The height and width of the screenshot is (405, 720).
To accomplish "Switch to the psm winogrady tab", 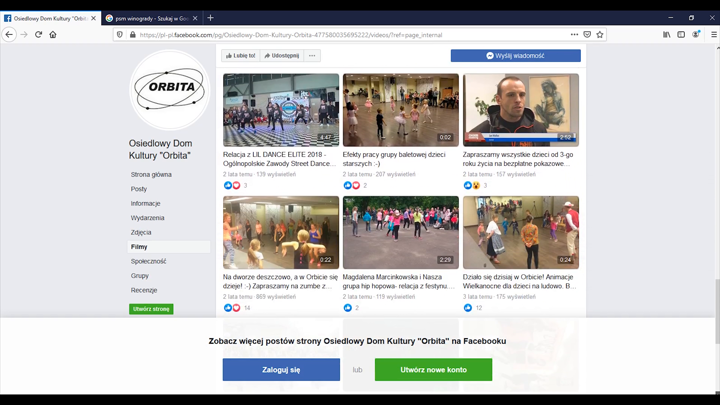I will click(150, 18).
